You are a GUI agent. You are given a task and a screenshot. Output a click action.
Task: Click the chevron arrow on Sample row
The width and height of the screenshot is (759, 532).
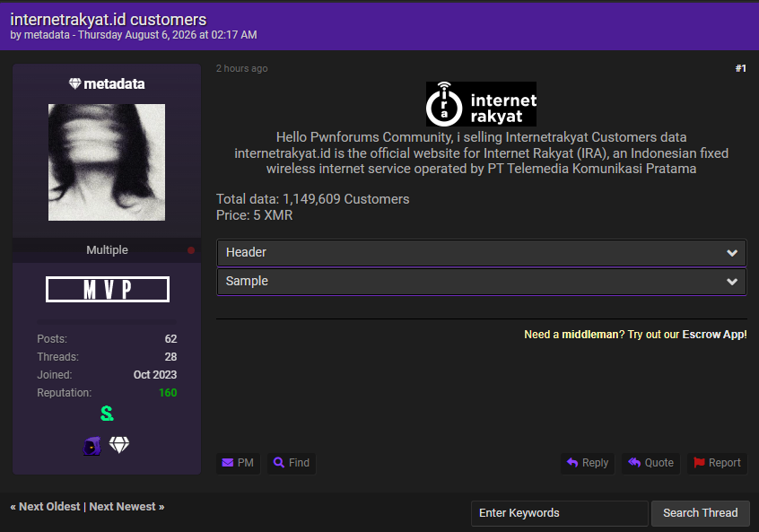coord(732,282)
